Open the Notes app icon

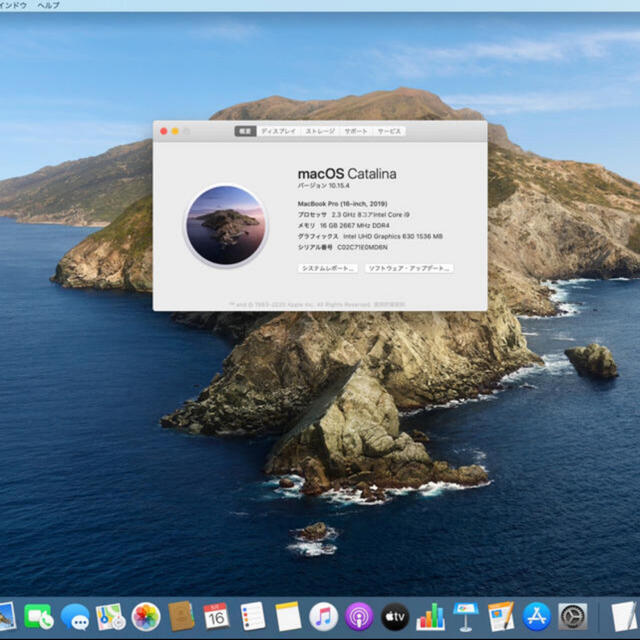tap(288, 616)
